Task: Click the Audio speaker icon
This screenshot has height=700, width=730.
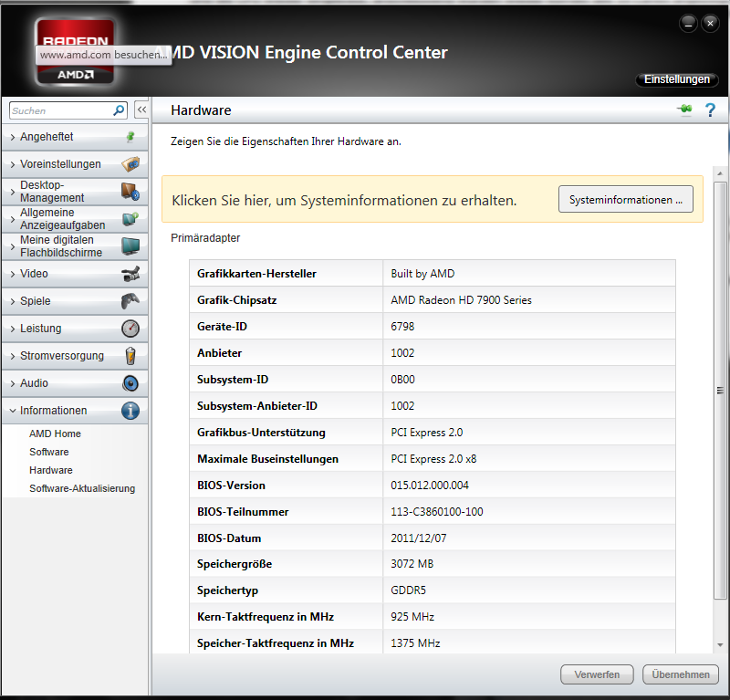Action: [130, 383]
